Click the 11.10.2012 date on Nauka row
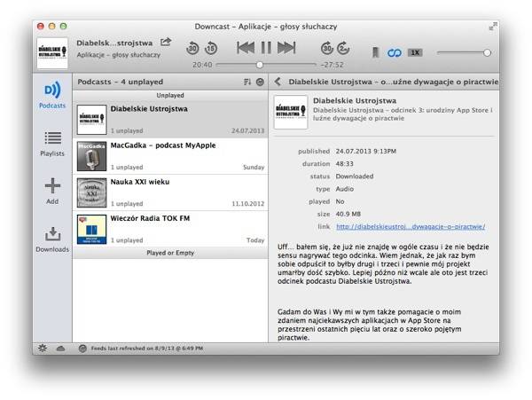The width and height of the screenshot is (532, 400). 248,204
